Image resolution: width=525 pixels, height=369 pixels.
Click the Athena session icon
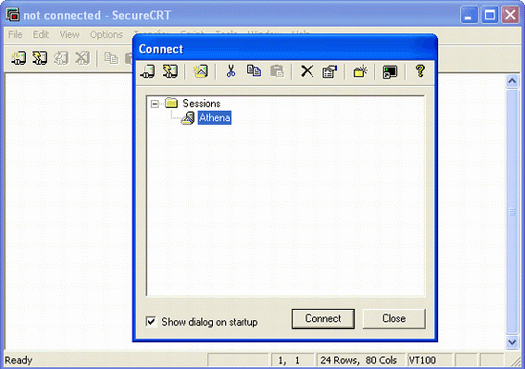coord(188,118)
